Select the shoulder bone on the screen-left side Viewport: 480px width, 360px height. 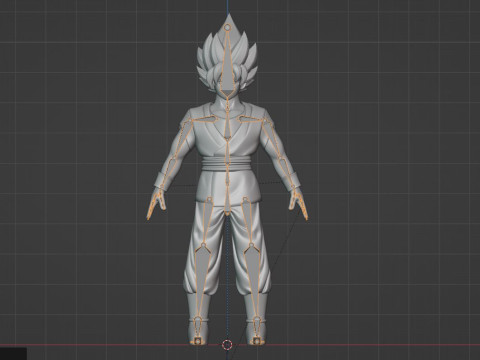(x=208, y=118)
